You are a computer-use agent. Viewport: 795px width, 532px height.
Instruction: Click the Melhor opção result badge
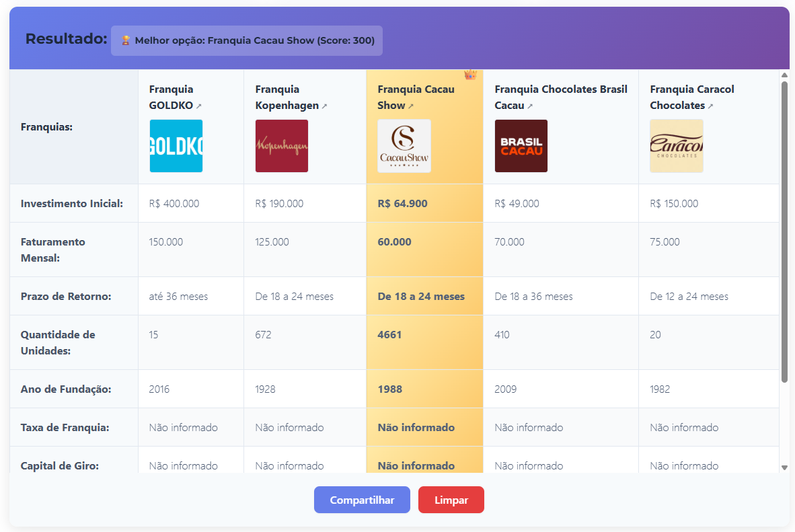(247, 40)
